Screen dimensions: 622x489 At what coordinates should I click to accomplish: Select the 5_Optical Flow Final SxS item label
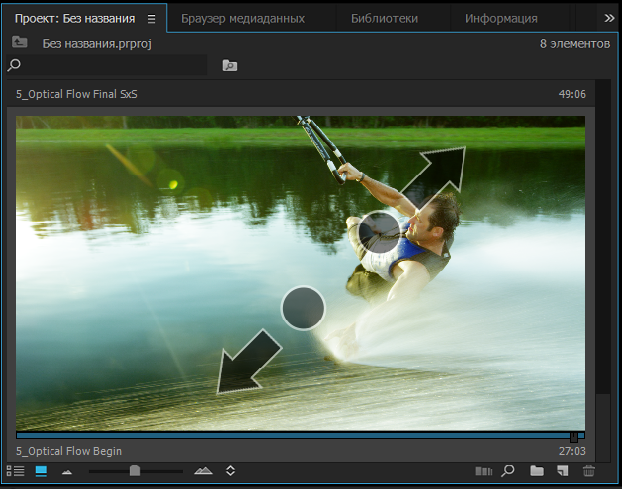point(77,94)
